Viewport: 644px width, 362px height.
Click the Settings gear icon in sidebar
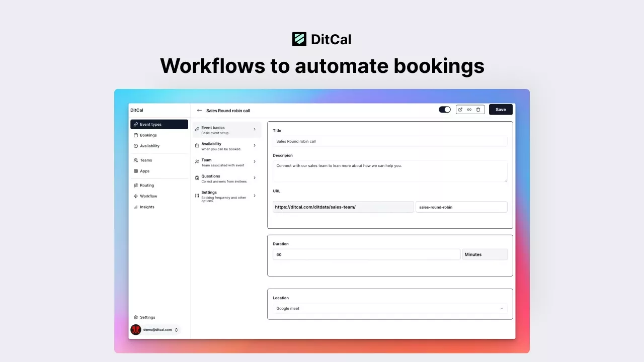(x=136, y=317)
